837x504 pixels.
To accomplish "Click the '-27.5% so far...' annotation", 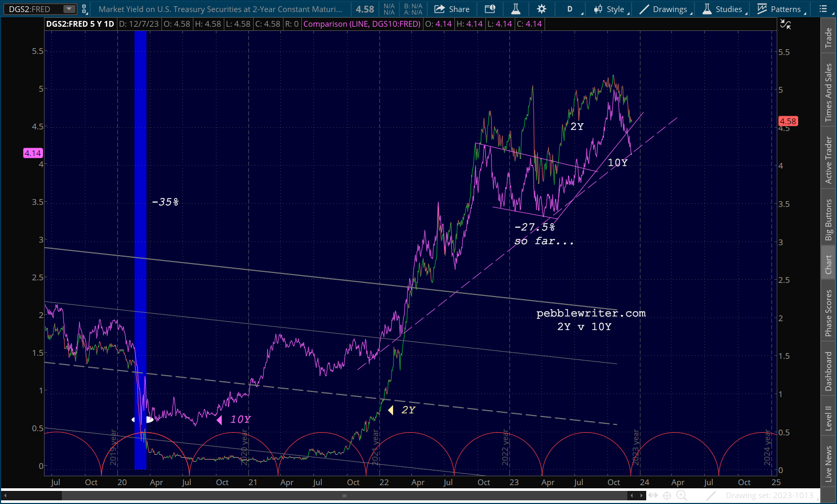I will click(x=543, y=234).
